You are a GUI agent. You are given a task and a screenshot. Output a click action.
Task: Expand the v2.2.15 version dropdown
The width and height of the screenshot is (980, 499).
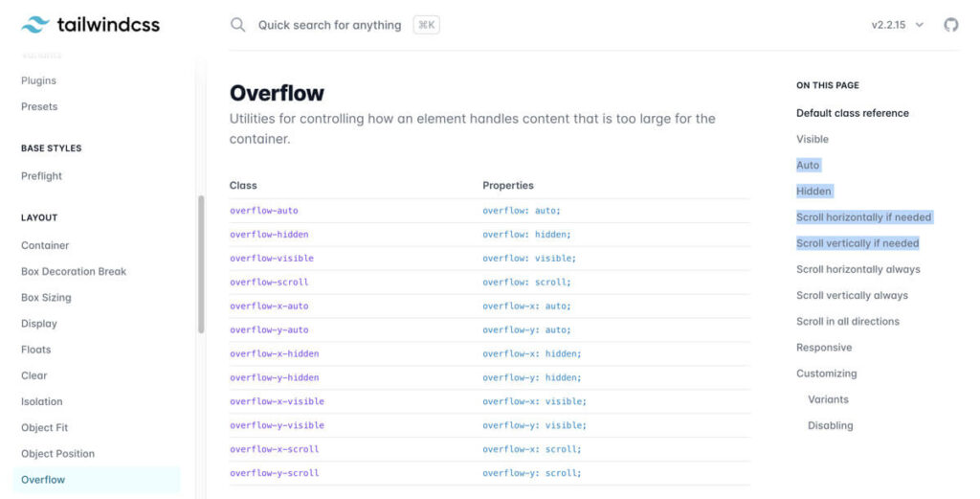coord(898,25)
